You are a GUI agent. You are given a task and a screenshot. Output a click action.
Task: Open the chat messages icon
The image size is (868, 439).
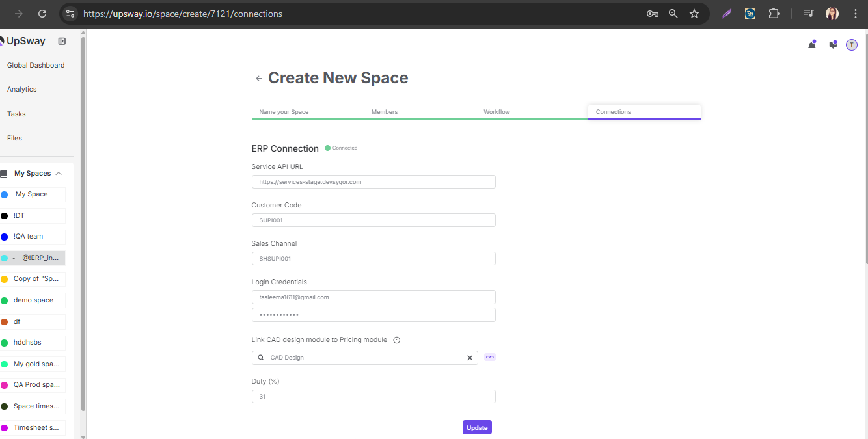pos(832,45)
